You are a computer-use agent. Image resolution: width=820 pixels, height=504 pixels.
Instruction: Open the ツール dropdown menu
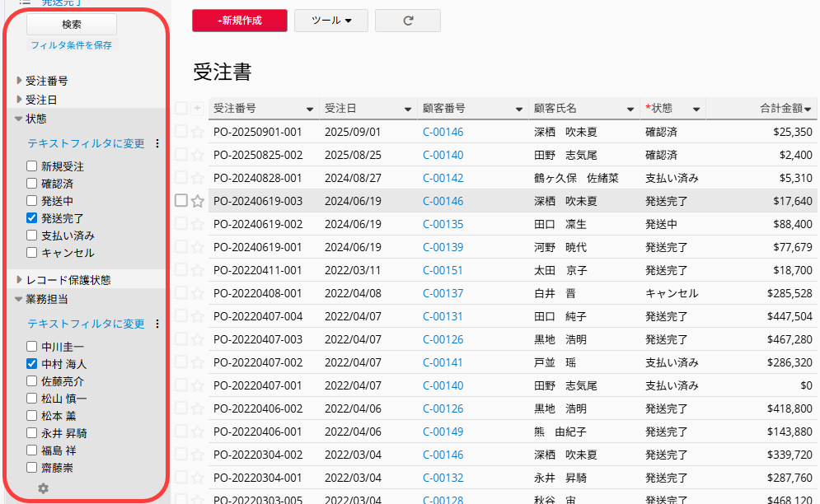click(x=330, y=21)
